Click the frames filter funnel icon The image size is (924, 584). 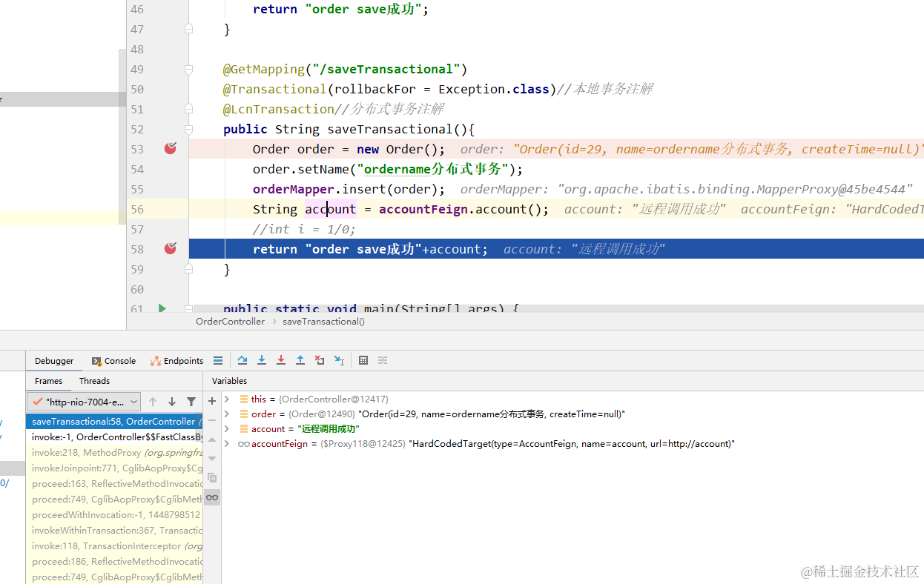191,402
